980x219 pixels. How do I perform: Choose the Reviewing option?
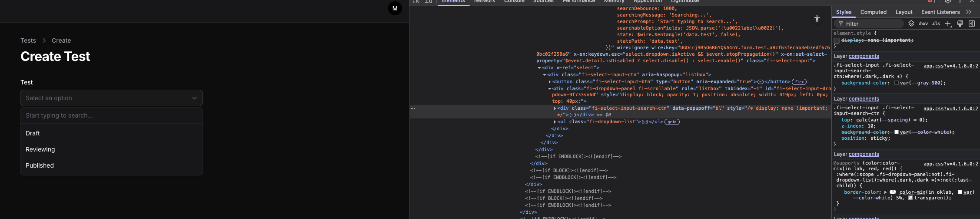[x=40, y=149]
